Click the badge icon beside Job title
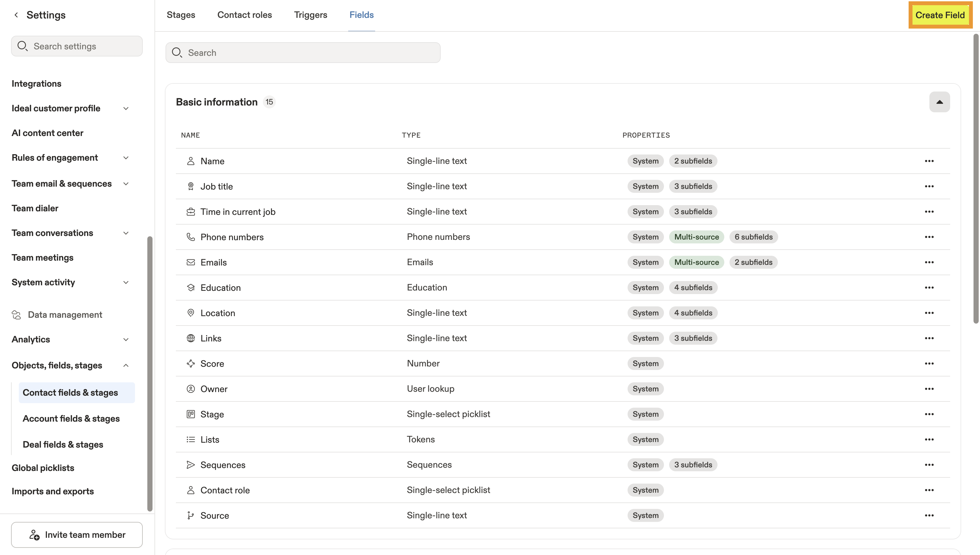Screen dimensions: 980x555 coord(190,186)
